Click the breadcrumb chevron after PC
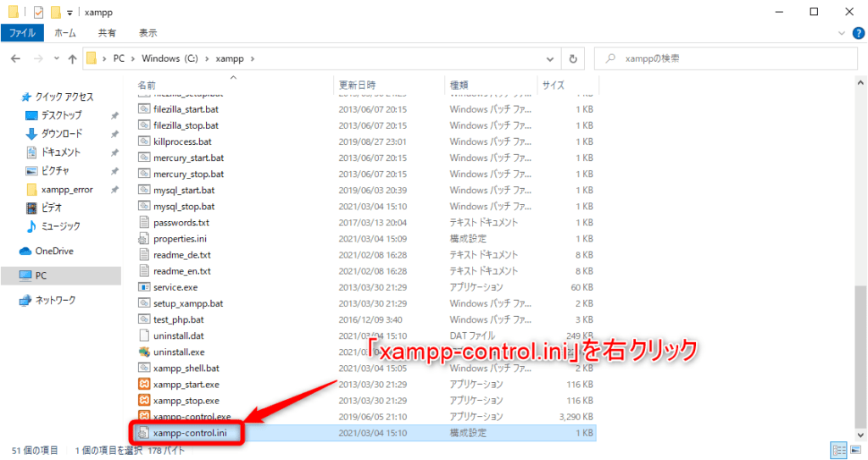The height and width of the screenshot is (460, 868). pos(133,58)
